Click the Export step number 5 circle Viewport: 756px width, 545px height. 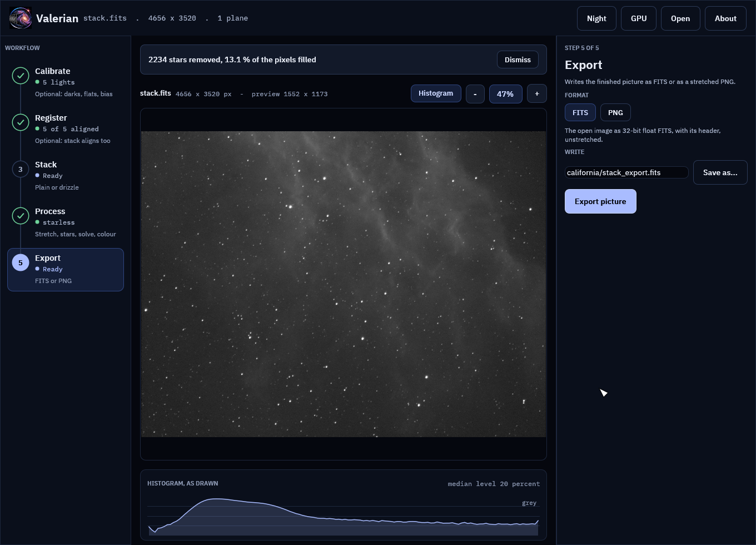(x=21, y=262)
